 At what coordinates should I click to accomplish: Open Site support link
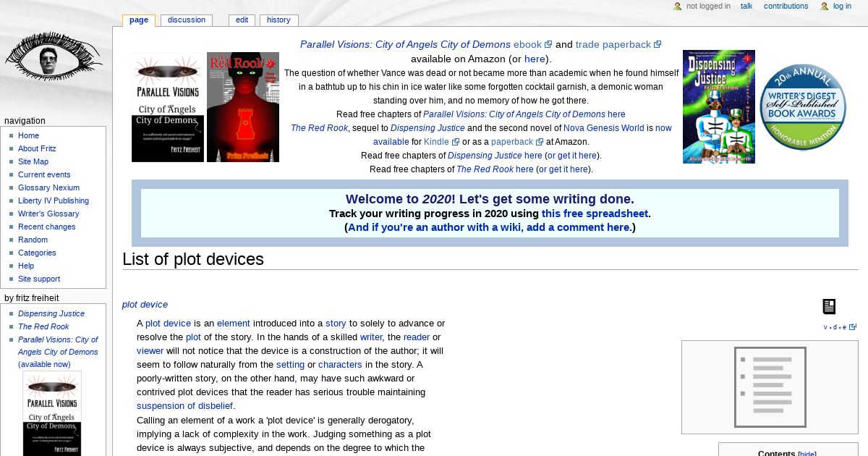tap(39, 279)
